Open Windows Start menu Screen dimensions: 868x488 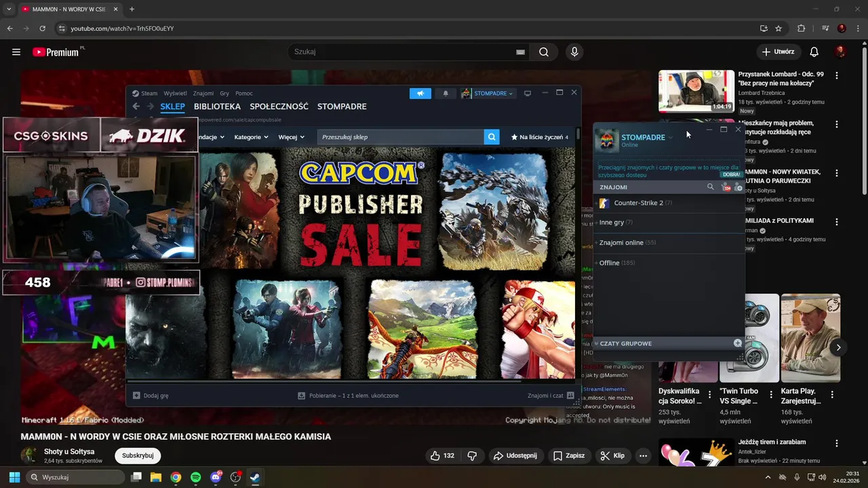[14, 477]
